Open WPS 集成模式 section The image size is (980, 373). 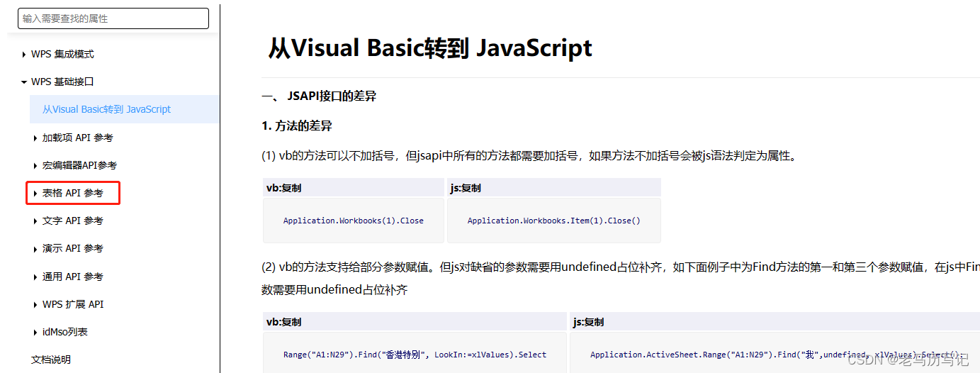pos(62,55)
